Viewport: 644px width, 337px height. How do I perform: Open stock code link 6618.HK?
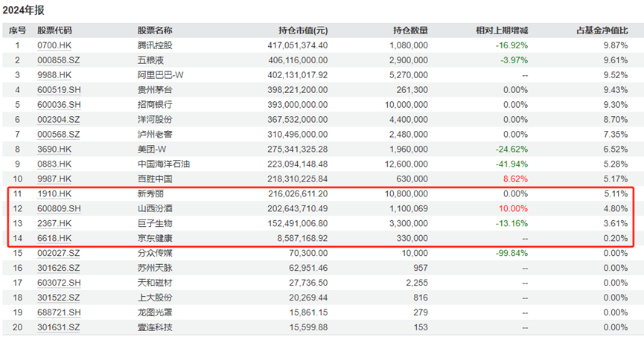click(54, 238)
